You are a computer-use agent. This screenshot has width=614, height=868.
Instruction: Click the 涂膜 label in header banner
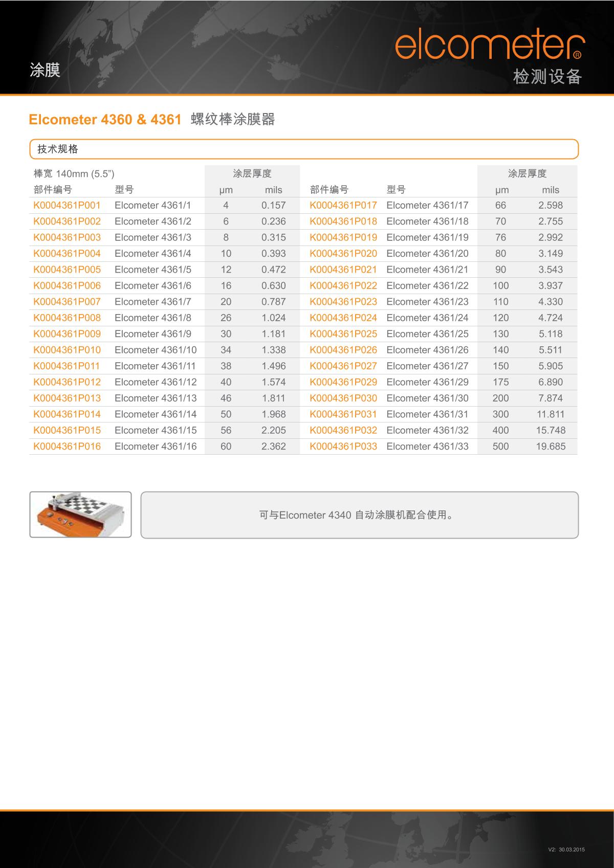point(45,70)
